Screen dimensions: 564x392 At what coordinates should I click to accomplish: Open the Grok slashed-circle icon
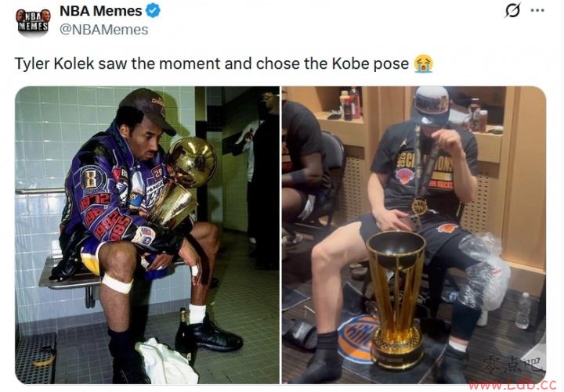coord(512,10)
